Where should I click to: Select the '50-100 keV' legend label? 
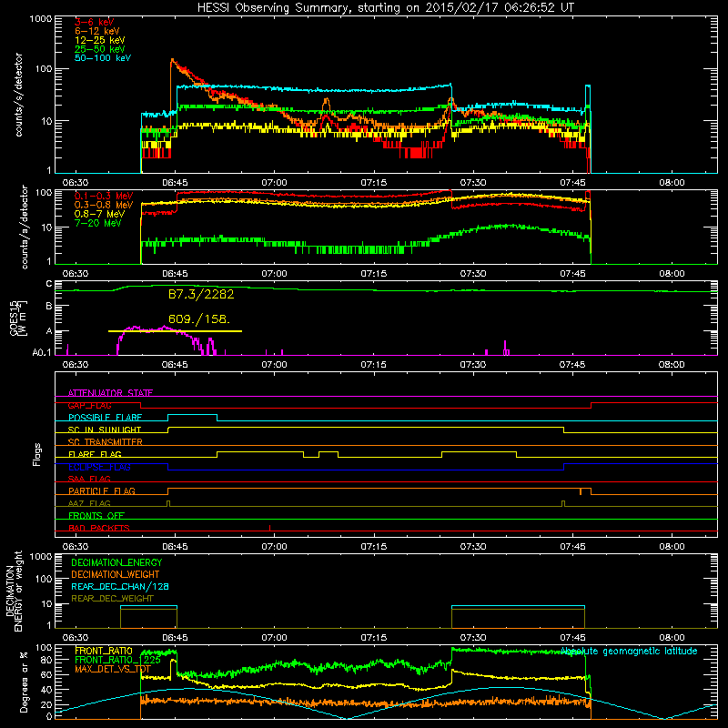tap(103, 58)
